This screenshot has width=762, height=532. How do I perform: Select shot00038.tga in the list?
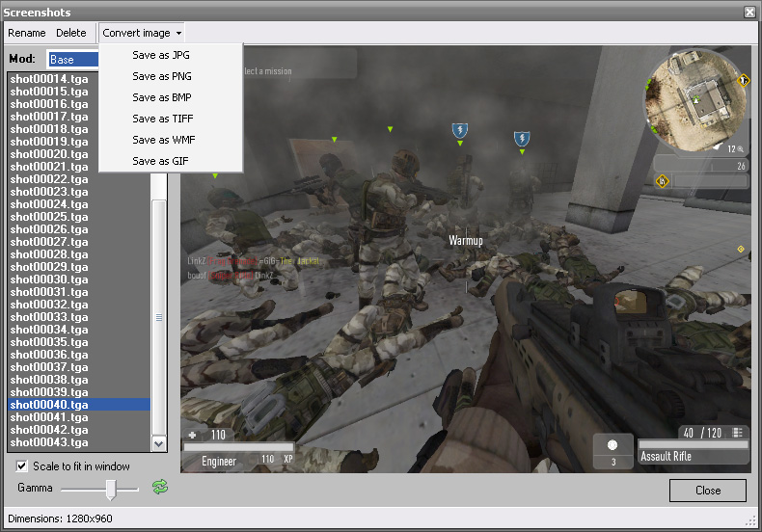79,380
